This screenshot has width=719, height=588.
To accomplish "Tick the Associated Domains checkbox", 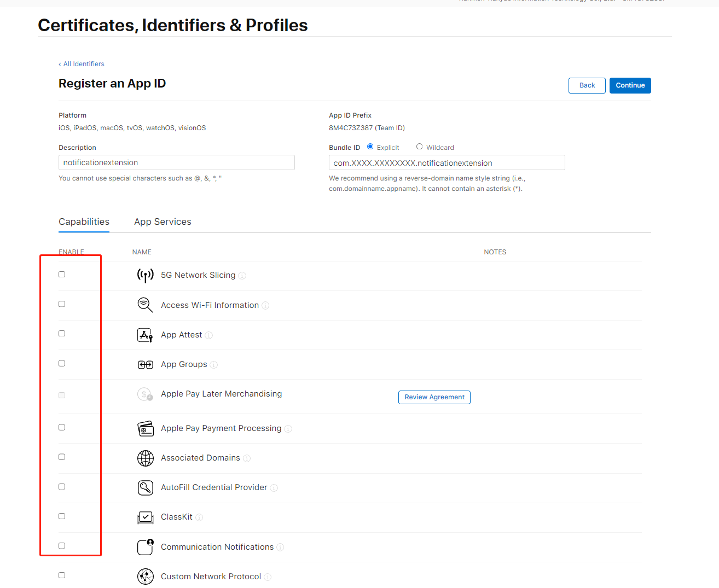I will tap(62, 457).
